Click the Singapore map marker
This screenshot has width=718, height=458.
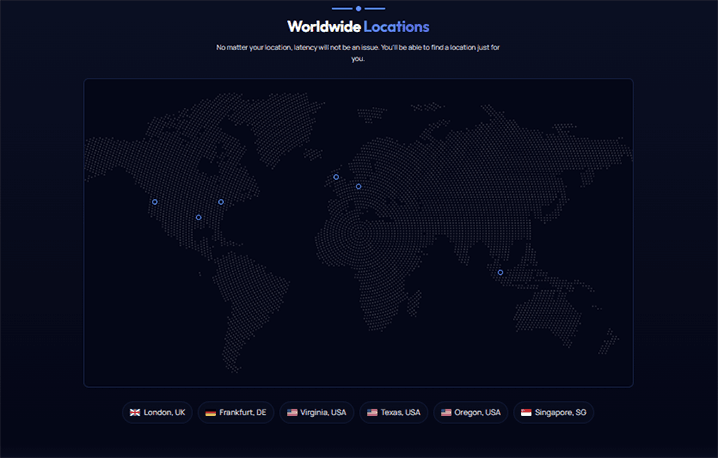click(x=500, y=273)
